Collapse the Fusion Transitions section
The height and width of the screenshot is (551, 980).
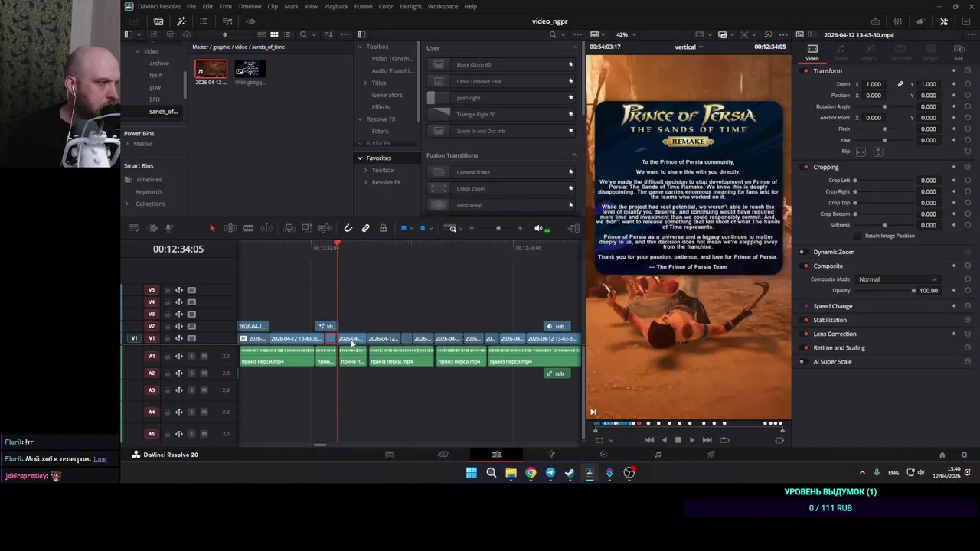(x=574, y=155)
